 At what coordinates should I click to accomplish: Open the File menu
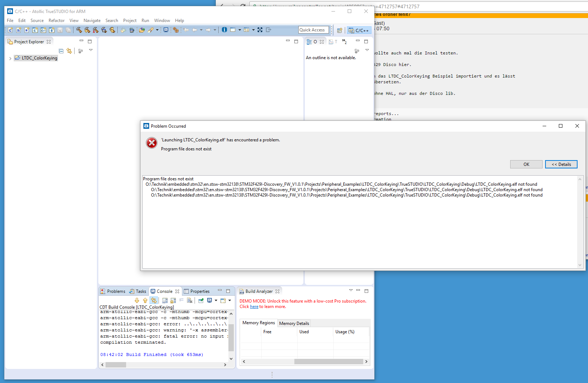pyautogui.click(x=10, y=21)
